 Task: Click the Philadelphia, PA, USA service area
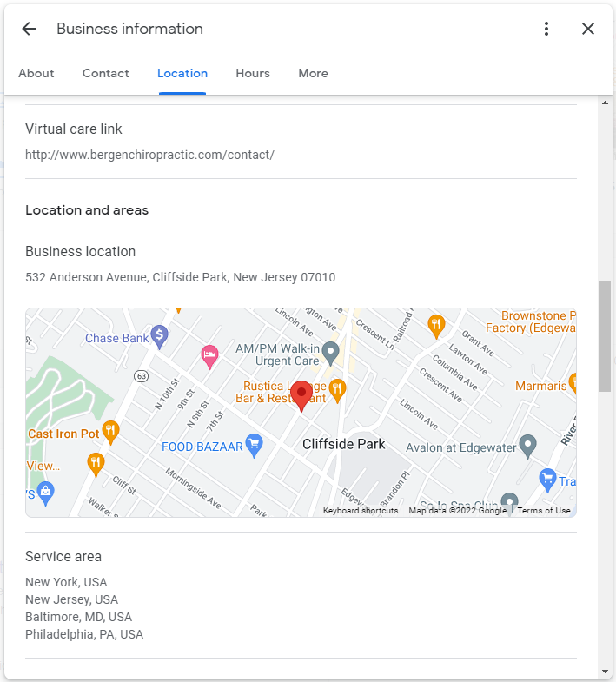[x=84, y=634]
